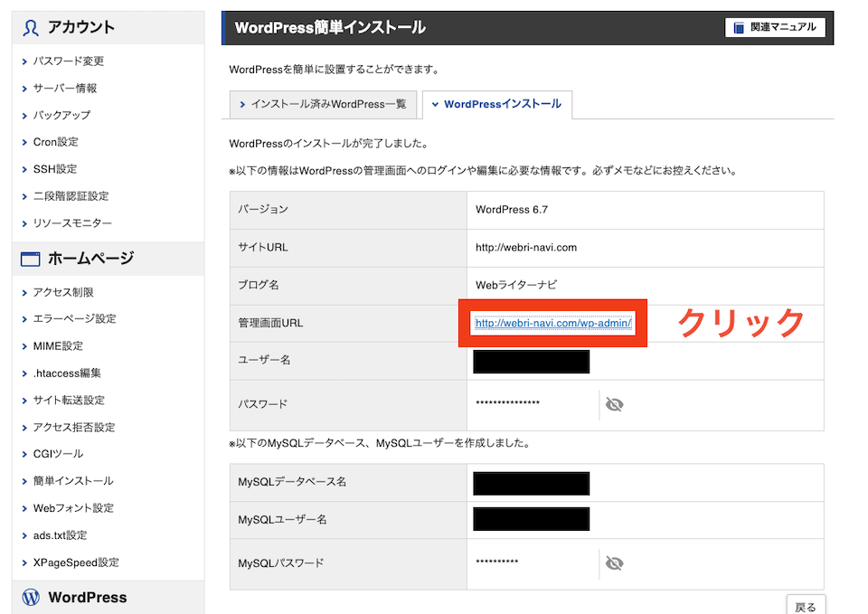Open サイト転送設定 in sidebar
The width and height of the screenshot is (868, 614).
69,401
